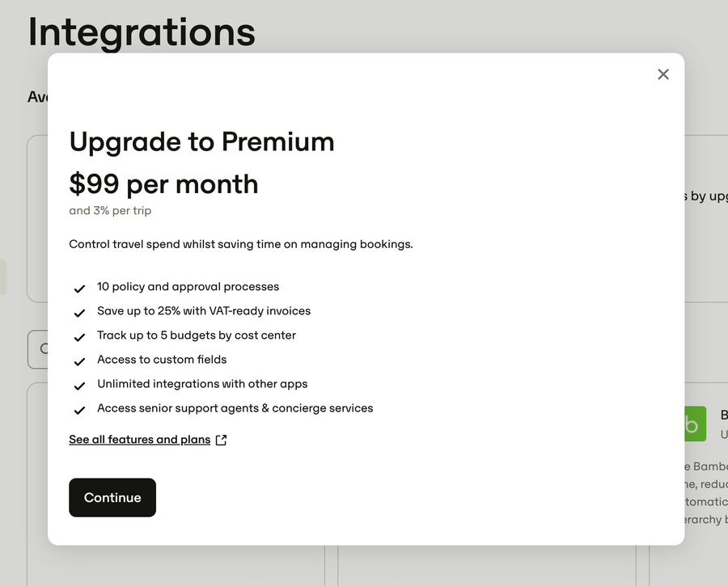Screen dimensions: 728x586
Task: Select the Access to custom fields feature text
Action: click(162, 360)
